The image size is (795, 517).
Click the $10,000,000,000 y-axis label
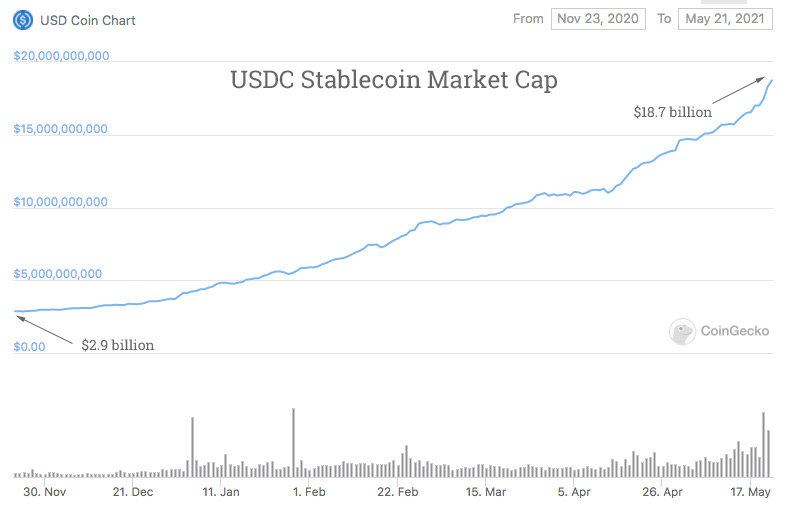61,202
